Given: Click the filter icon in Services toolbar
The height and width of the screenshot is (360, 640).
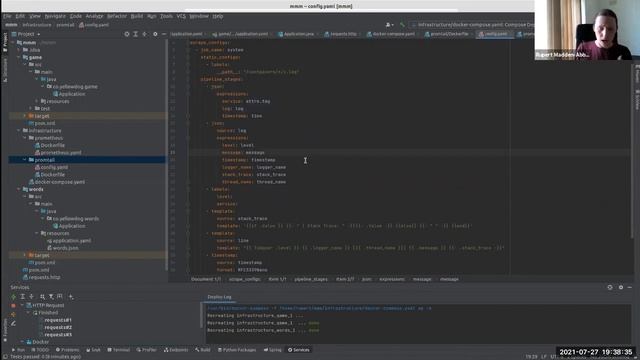Looking at the screenshot, I should click(51, 297).
